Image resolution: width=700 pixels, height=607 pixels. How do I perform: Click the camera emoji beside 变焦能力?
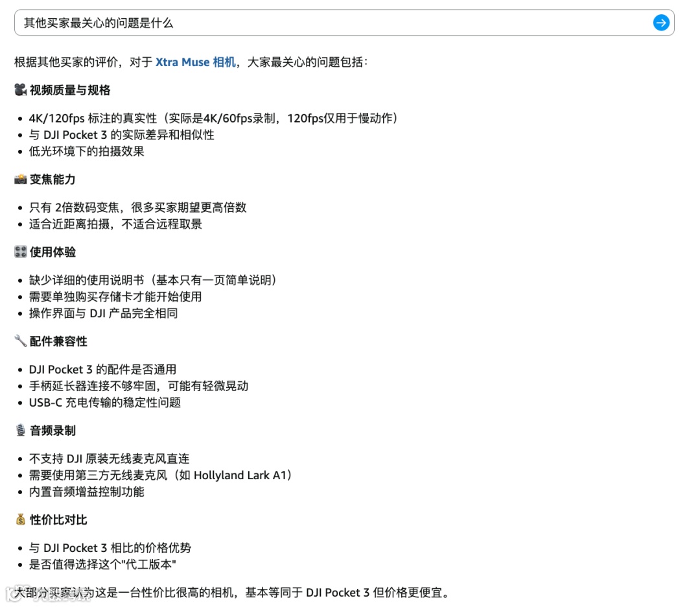click(21, 179)
